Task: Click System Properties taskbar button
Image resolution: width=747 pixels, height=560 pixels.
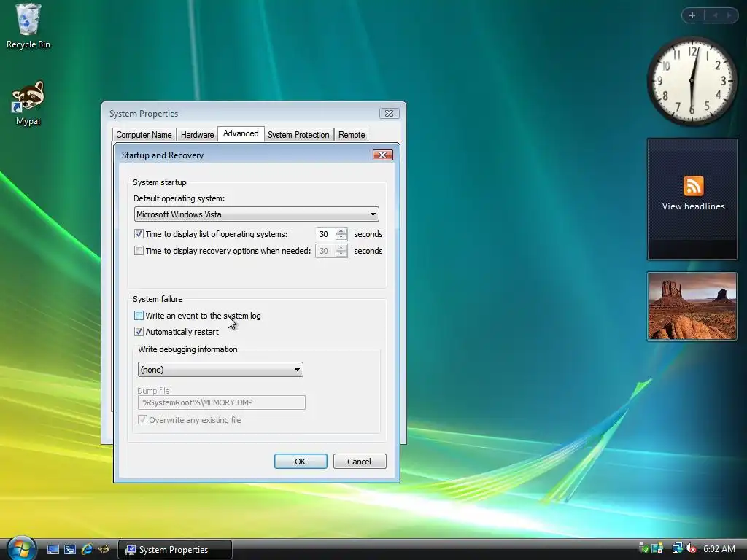Action: coord(174,550)
